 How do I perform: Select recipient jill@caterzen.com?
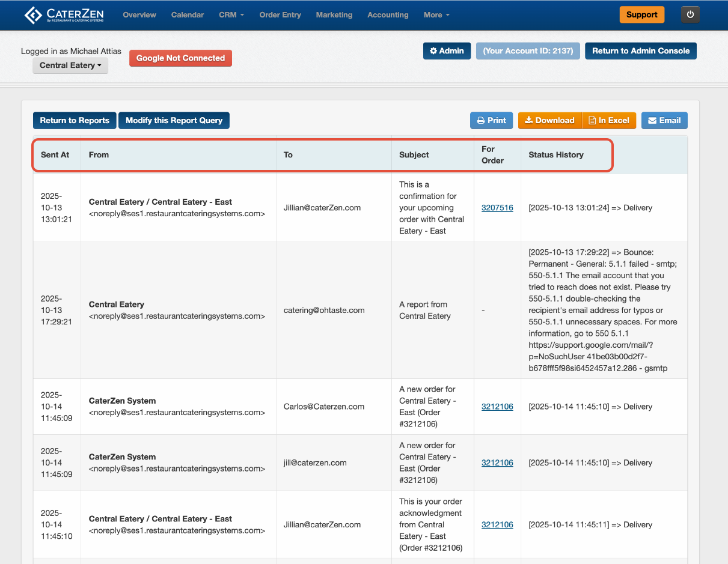(315, 463)
